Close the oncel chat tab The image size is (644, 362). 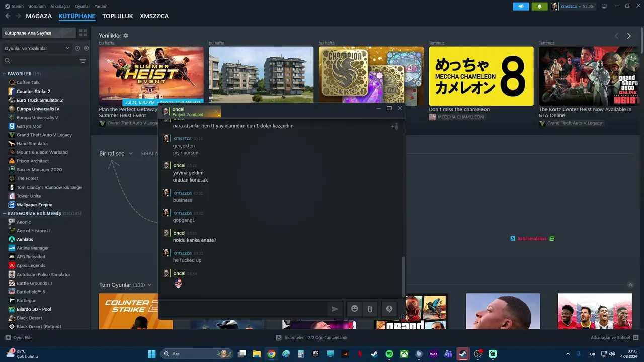pos(216,112)
